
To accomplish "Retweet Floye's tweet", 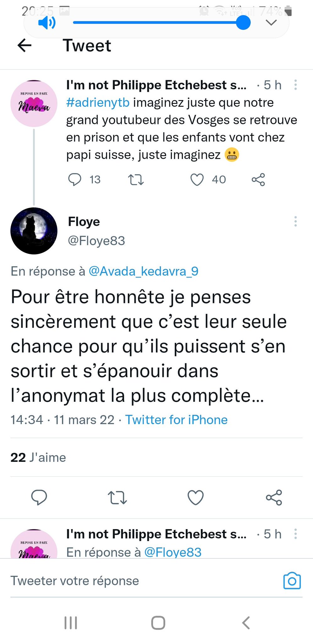I will point(117,497).
